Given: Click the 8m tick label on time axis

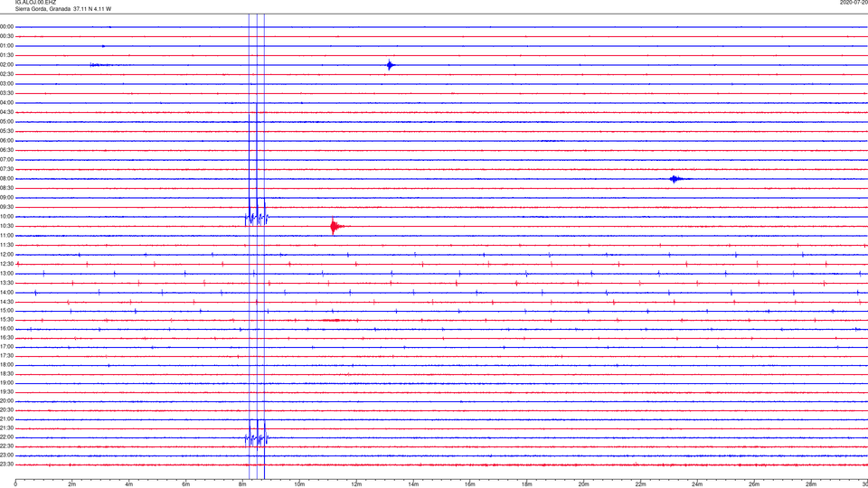Looking at the screenshot, I should pyautogui.click(x=242, y=484).
